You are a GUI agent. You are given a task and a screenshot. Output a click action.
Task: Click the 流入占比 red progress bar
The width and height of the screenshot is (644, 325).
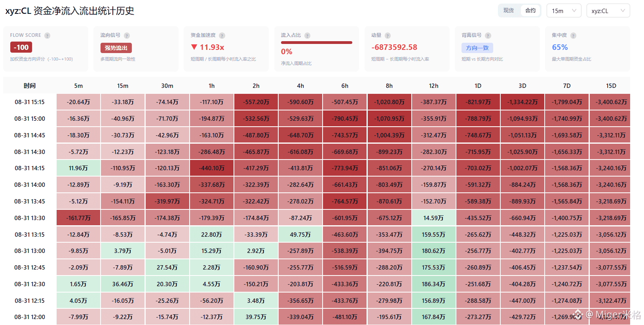pyautogui.click(x=317, y=42)
